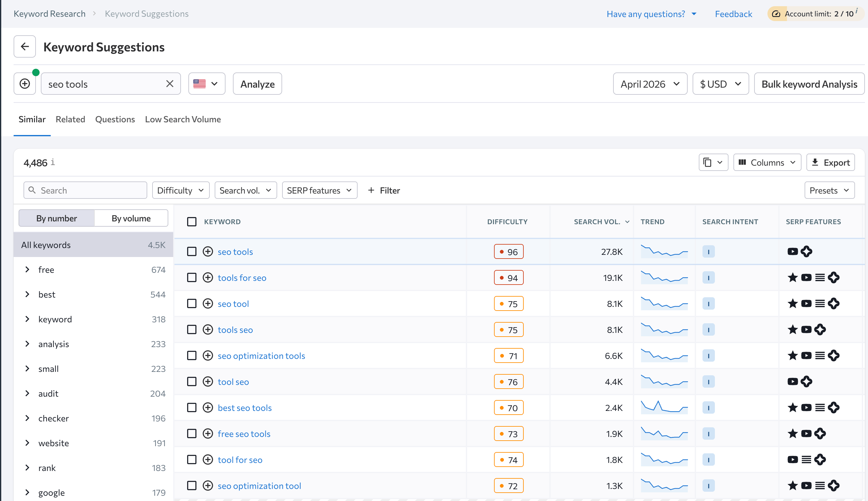
Task: Switch to the Related tab
Action: click(x=70, y=120)
